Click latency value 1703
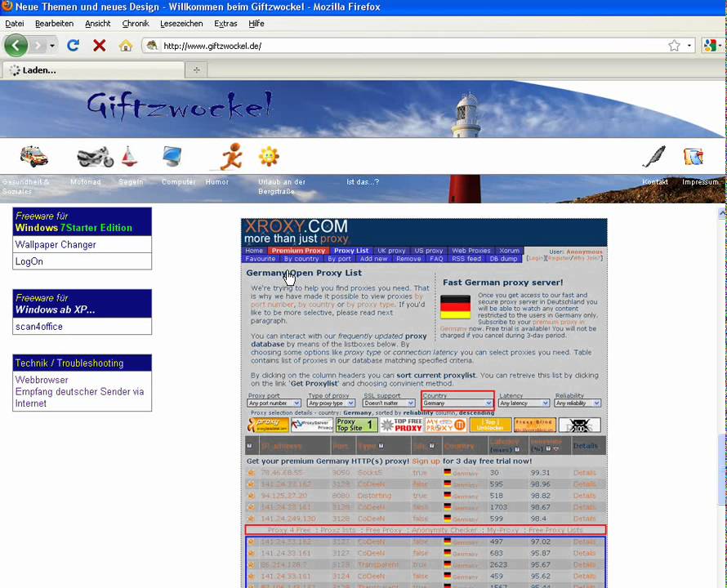The width and height of the screenshot is (727, 588). (x=499, y=507)
